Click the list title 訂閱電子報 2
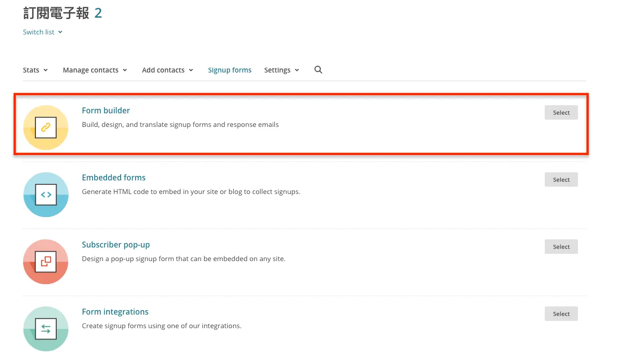The image size is (626, 364). point(63,13)
